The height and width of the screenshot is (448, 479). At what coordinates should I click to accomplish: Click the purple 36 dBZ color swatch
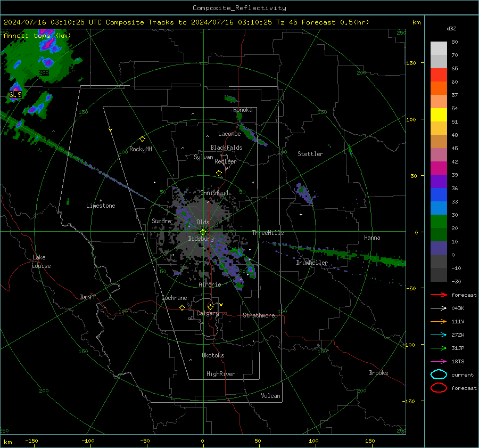point(439,181)
